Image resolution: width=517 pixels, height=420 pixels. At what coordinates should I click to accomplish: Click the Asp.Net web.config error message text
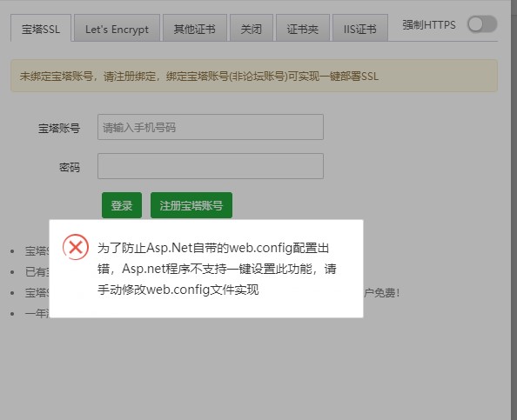pos(217,269)
